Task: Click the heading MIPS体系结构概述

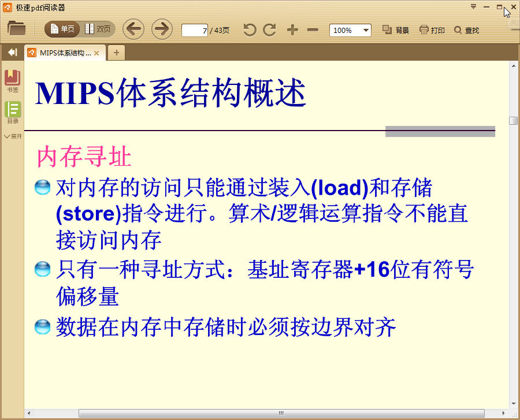Action: (170, 93)
